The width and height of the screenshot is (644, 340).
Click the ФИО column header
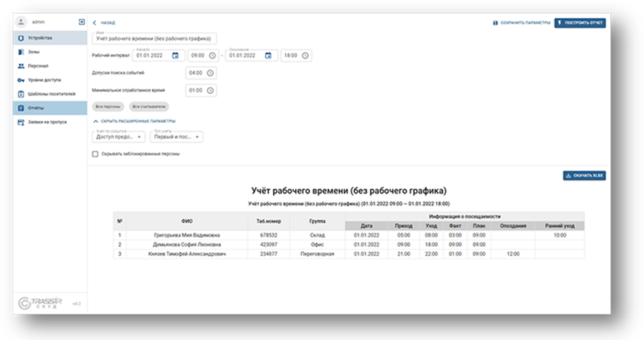pyautogui.click(x=187, y=221)
